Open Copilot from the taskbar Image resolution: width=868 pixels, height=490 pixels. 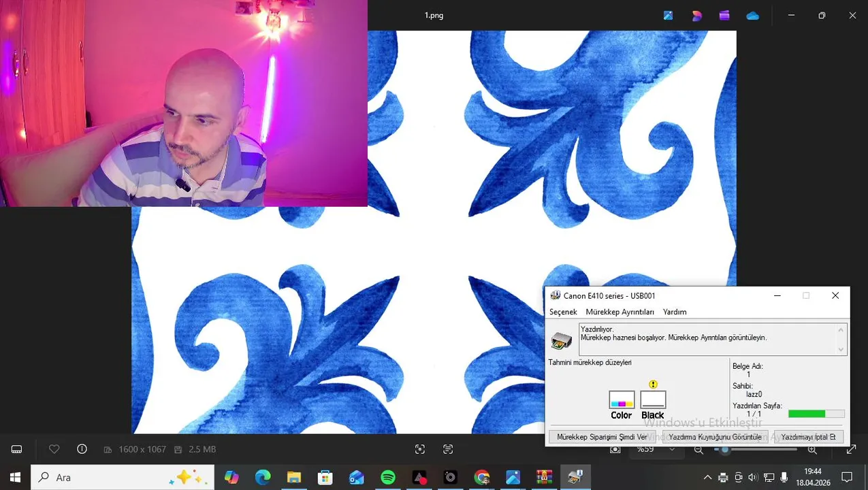(x=231, y=477)
